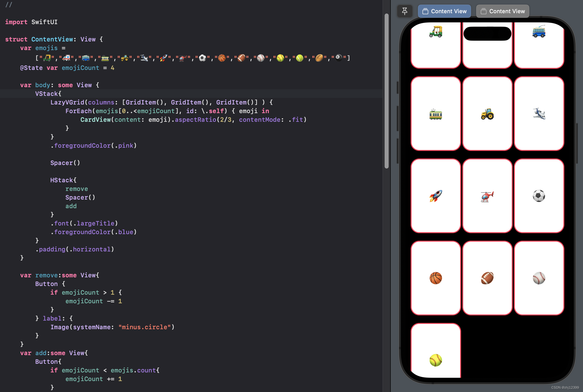583x392 pixels.
Task: Click 'label:' in the remove button code
Action: [54, 319]
